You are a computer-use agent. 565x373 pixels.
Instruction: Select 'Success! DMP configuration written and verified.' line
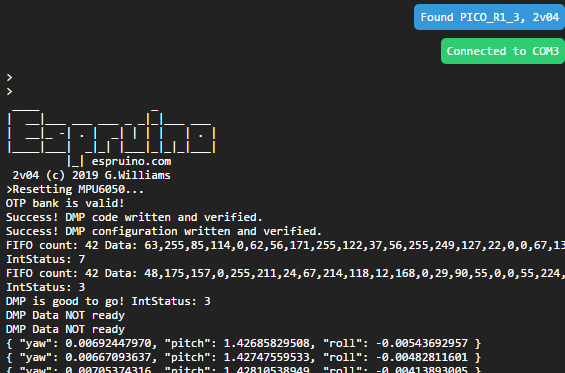point(164,231)
